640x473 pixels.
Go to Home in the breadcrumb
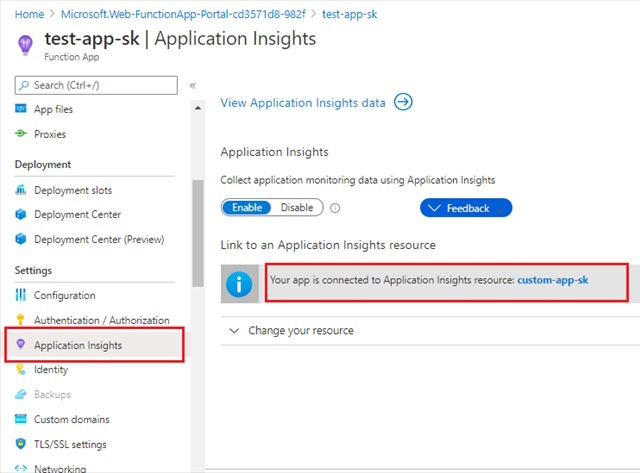click(29, 14)
